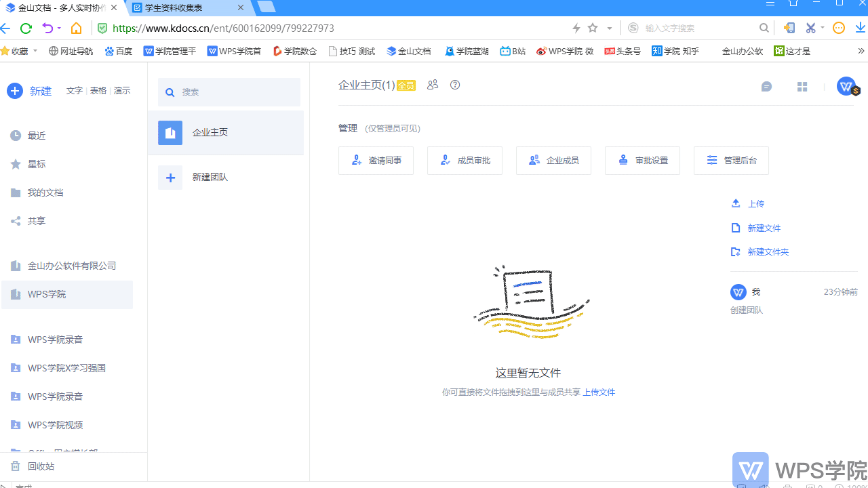868x488 pixels.
Task: Bookmark page with the star icon
Action: pos(593,28)
